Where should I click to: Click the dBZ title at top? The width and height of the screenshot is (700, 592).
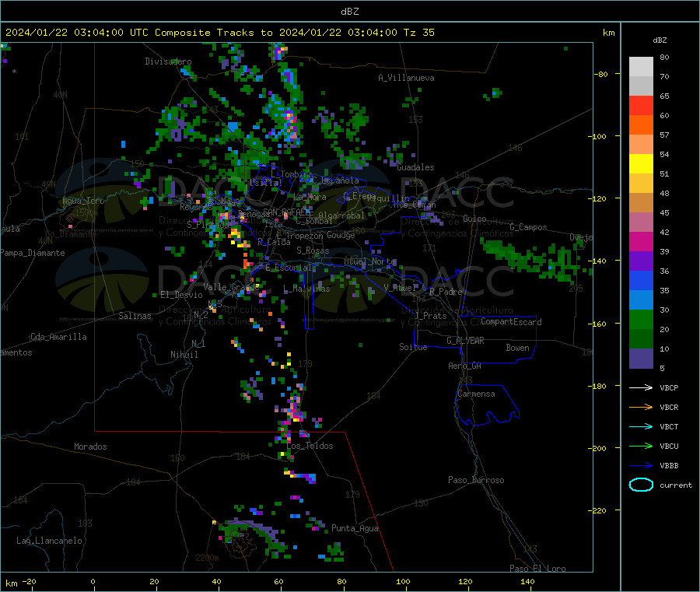point(349,11)
